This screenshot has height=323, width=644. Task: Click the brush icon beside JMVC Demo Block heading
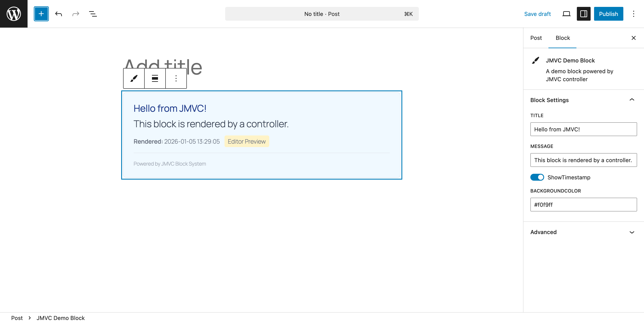(x=536, y=60)
